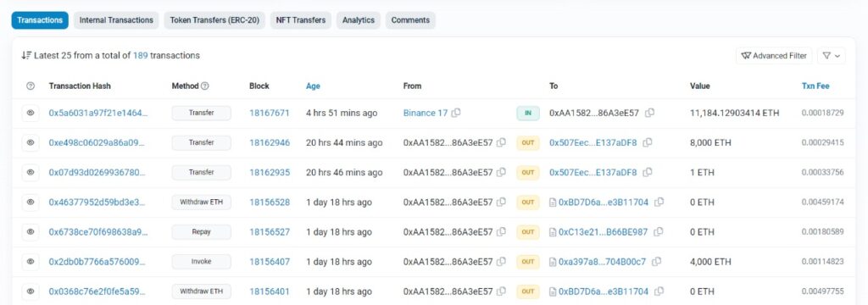Preview transaction 0x07d93d0269936780 with eye icon

point(31,173)
